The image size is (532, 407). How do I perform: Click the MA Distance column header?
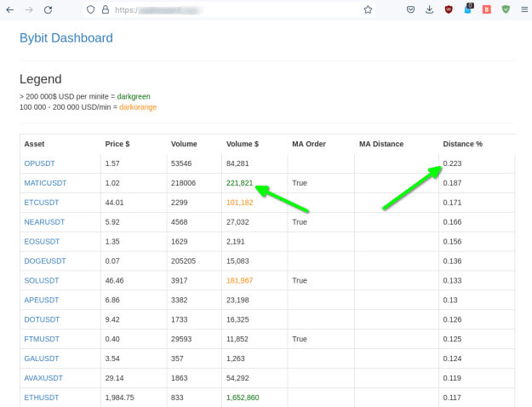(381, 144)
